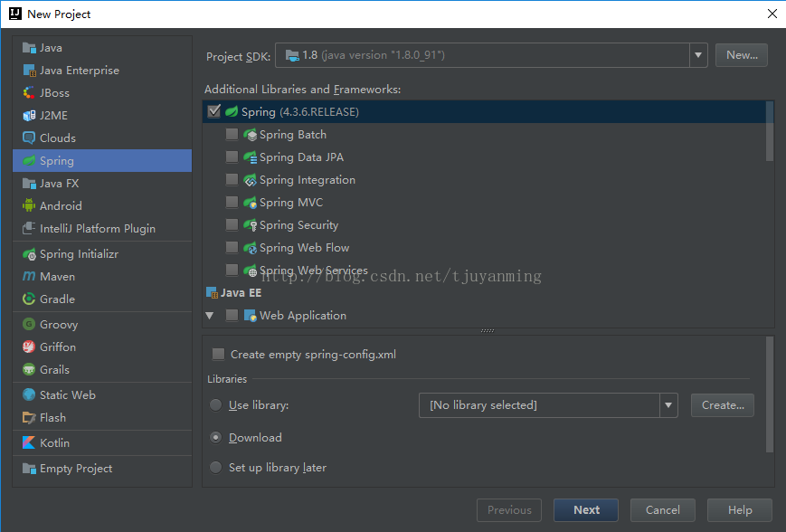Enable the Spring Batch checkbox

[232, 134]
